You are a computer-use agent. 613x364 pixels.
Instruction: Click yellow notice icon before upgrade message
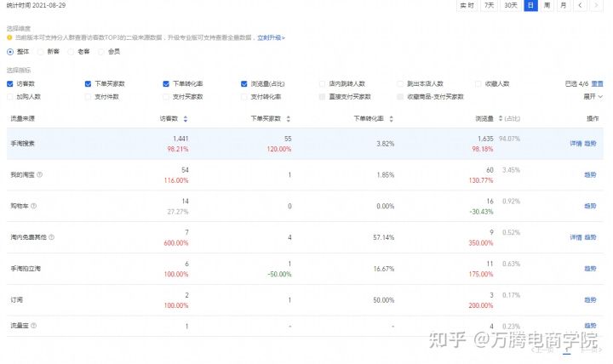9,37
